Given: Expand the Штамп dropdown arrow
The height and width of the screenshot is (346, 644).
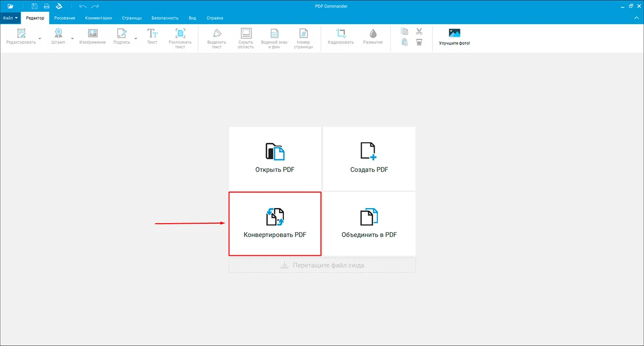Looking at the screenshot, I should 72,39.
